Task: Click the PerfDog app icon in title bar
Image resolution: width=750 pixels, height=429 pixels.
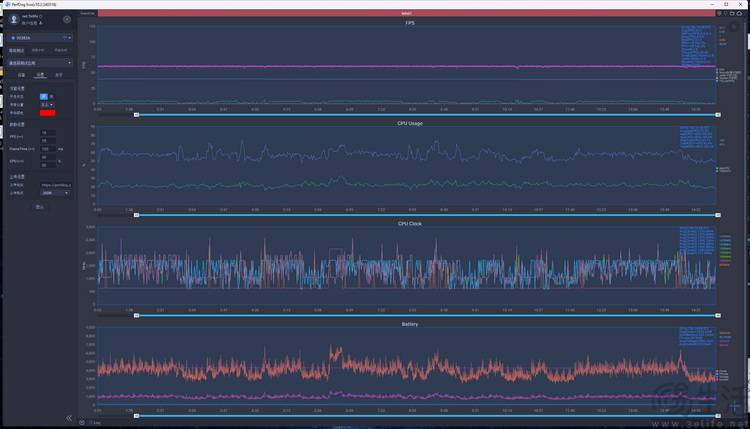Action: pos(7,4)
